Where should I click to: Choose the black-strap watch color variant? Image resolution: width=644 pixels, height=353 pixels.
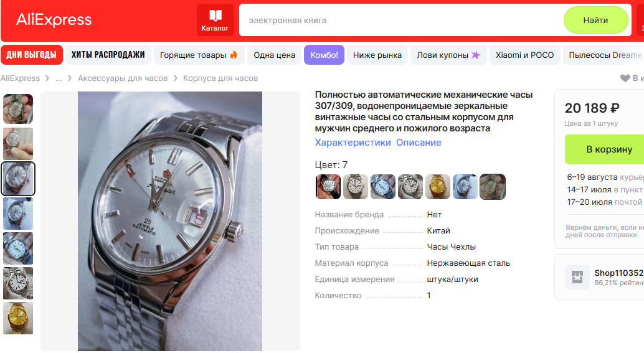328,187
